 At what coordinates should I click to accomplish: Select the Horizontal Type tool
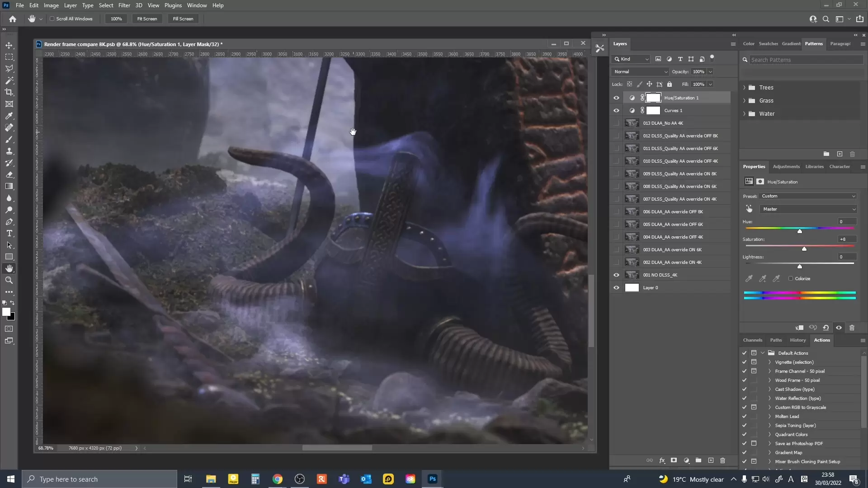coord(9,234)
